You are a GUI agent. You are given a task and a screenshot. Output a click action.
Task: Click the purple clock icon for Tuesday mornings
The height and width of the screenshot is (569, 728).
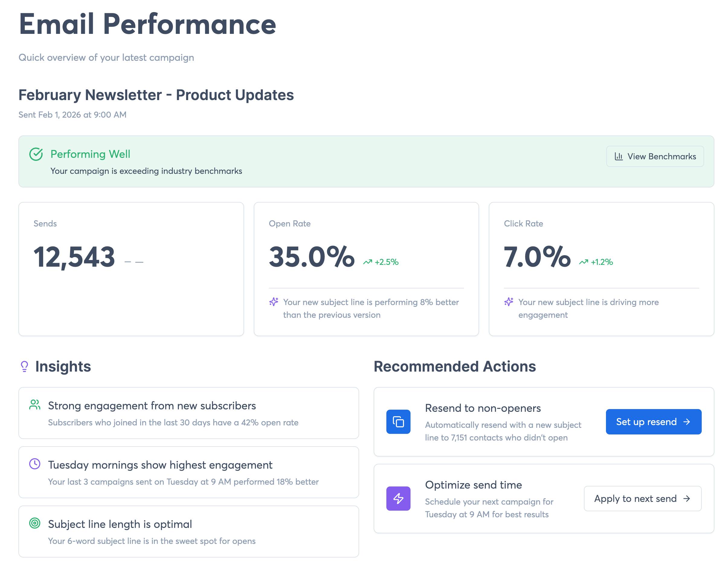point(35,464)
